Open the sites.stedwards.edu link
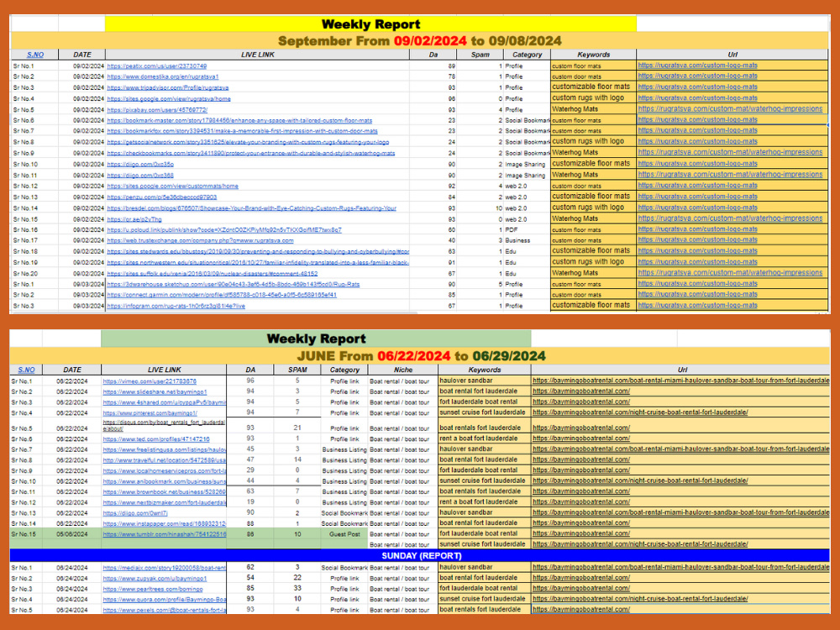Screen dimensions: 840x630 [x=258, y=252]
